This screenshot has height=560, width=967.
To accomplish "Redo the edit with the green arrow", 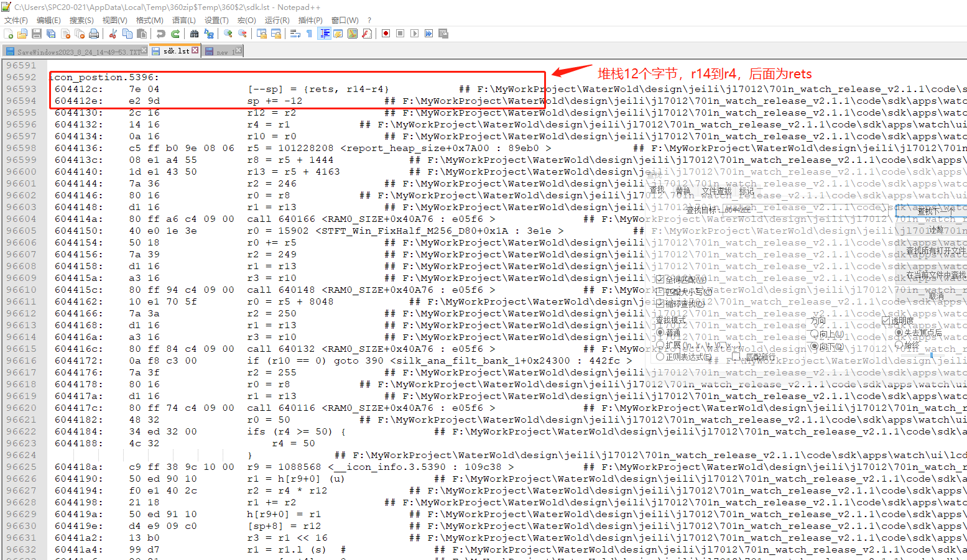I will 175,34.
